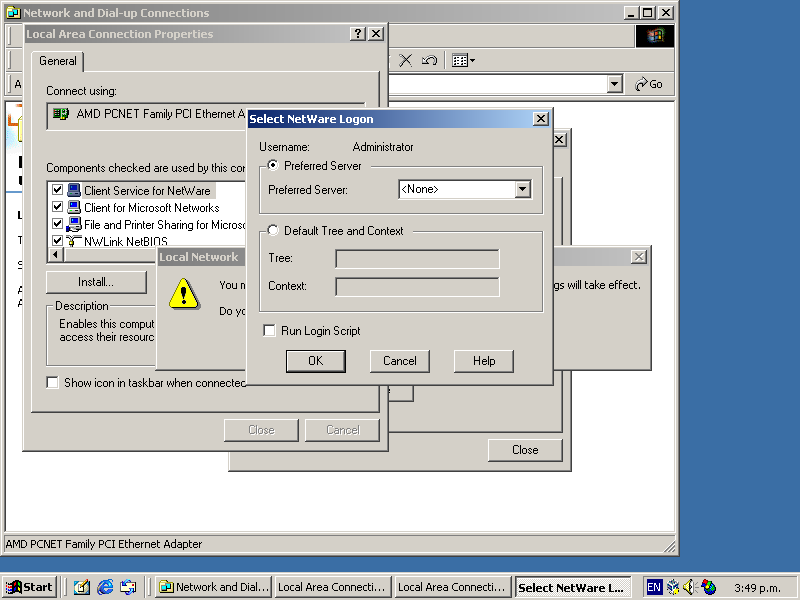Click the Install button in Properties
The image size is (800, 600).
coord(96,282)
